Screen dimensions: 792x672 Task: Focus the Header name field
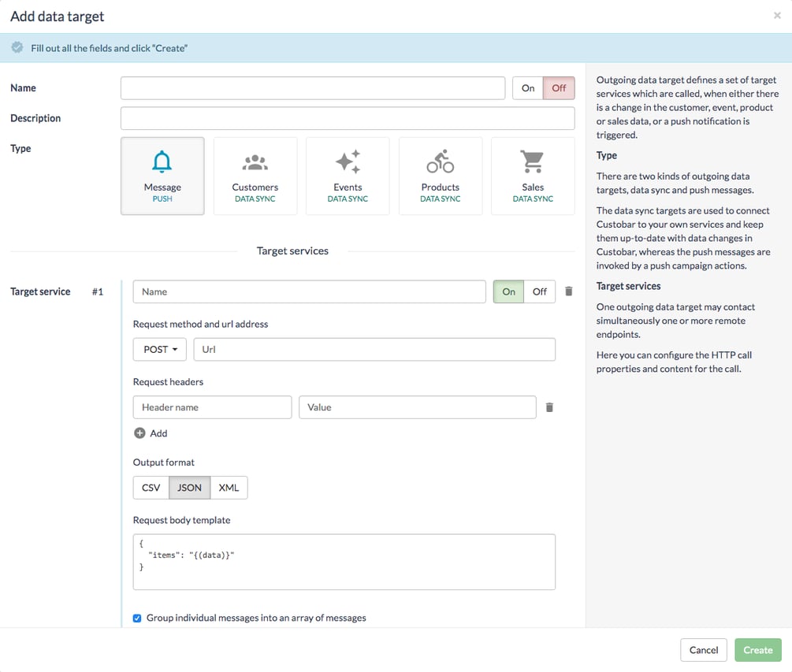tap(212, 407)
